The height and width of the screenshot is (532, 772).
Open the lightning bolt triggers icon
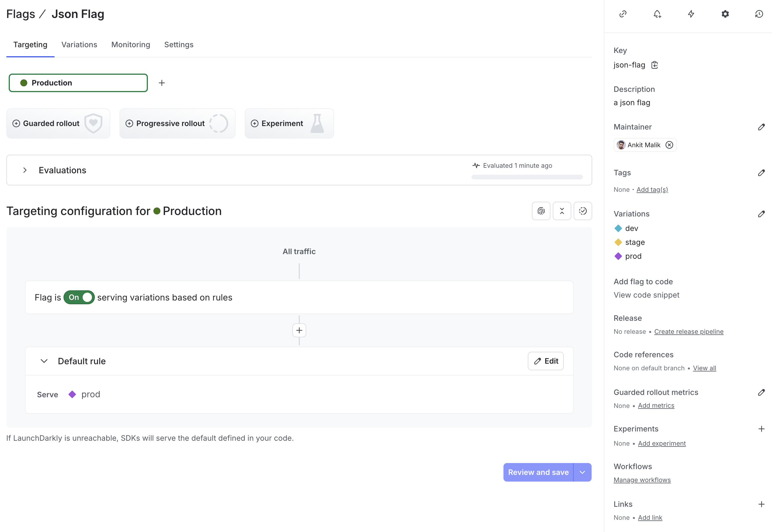click(691, 14)
